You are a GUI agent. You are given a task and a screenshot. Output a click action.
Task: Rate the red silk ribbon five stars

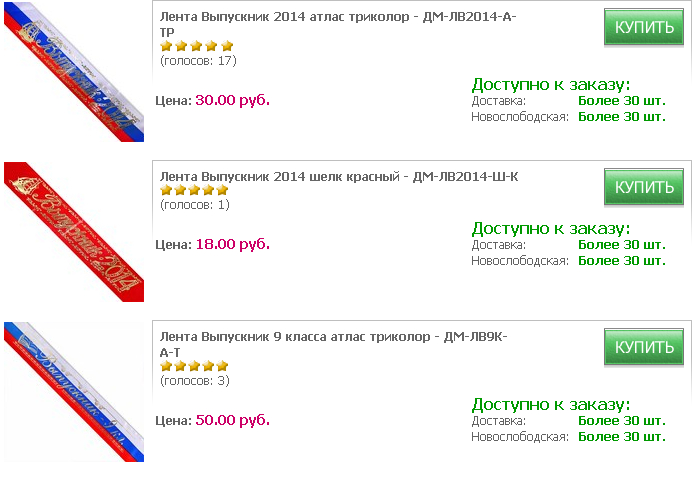222,190
